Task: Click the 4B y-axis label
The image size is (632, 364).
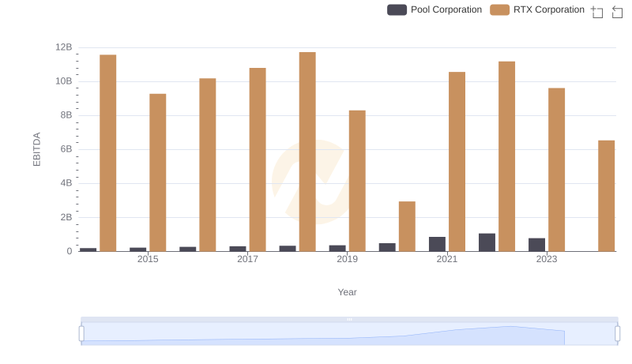Action: click(x=66, y=183)
